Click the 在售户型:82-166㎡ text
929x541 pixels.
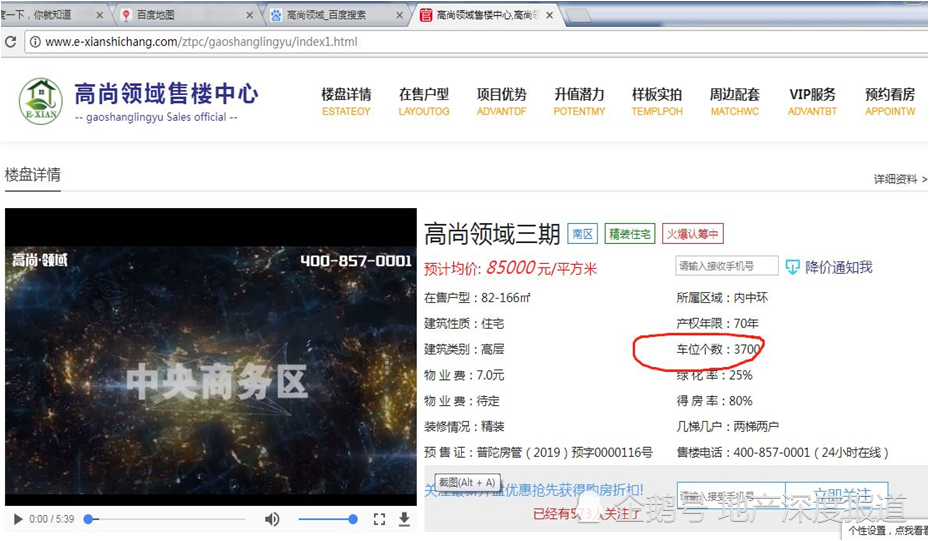(x=477, y=298)
